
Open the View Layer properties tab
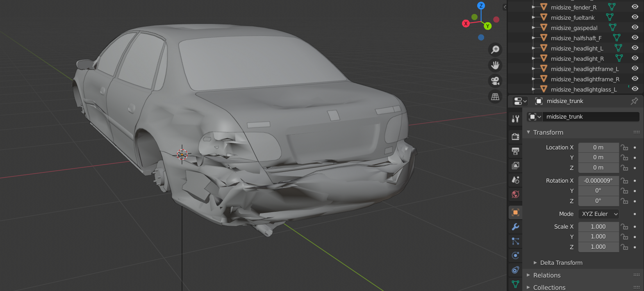[x=515, y=165]
